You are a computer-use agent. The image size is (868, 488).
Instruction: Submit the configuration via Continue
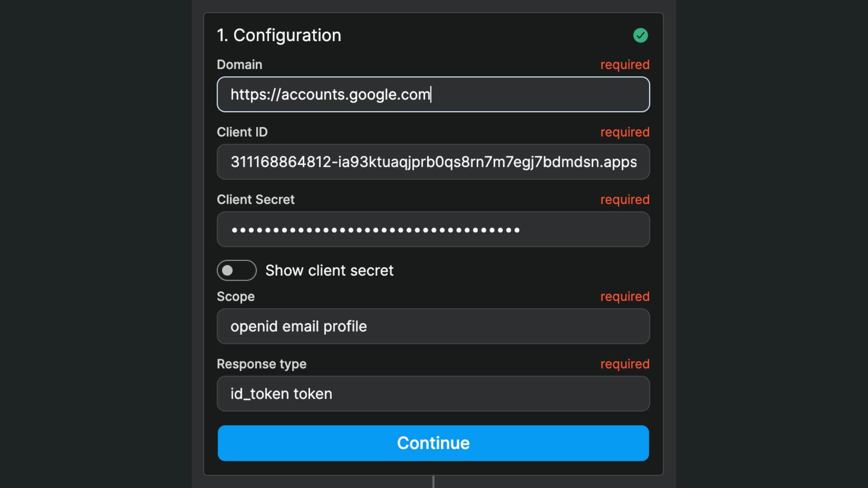point(433,443)
